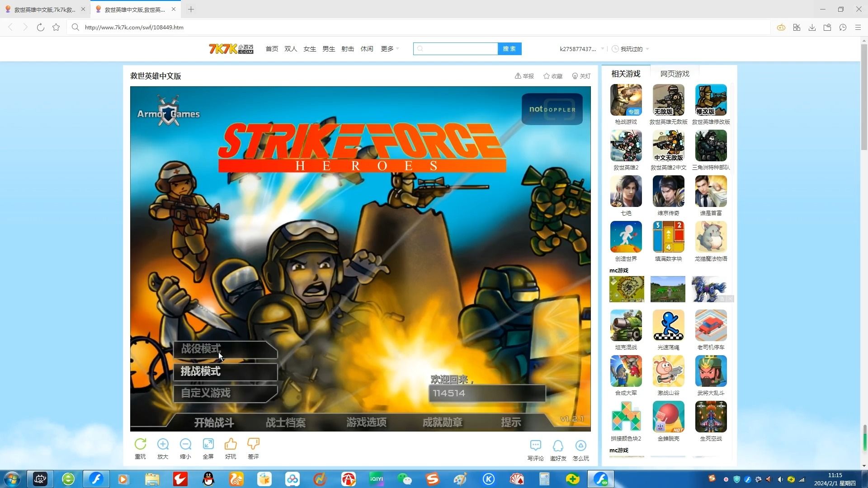Click the browser address bar URL
Viewport: 868px width, 488px height.
click(x=134, y=27)
